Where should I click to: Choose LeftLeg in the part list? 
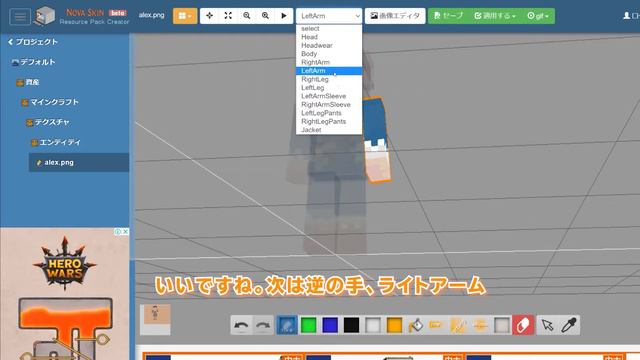click(x=329, y=88)
